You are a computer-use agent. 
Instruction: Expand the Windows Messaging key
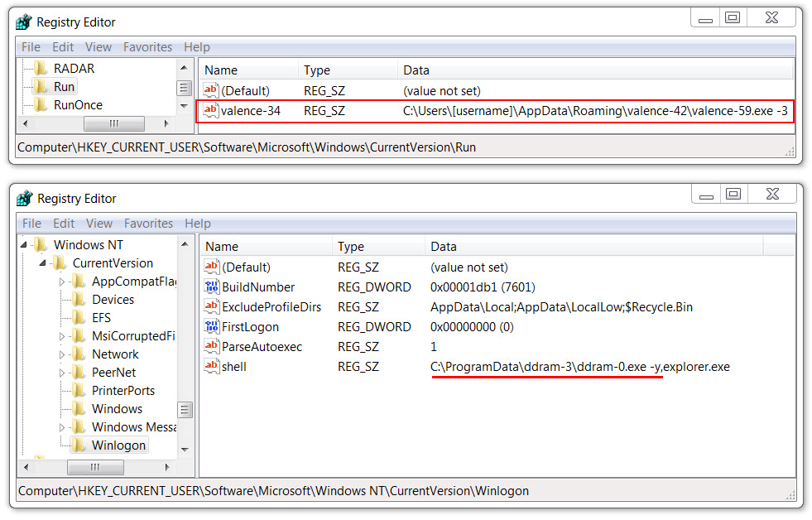(62, 427)
